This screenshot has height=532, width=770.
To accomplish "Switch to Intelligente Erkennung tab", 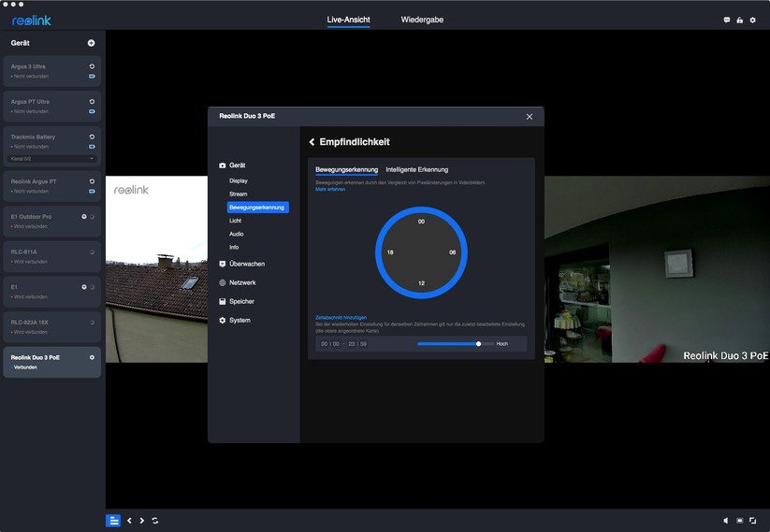I will (x=416, y=169).
